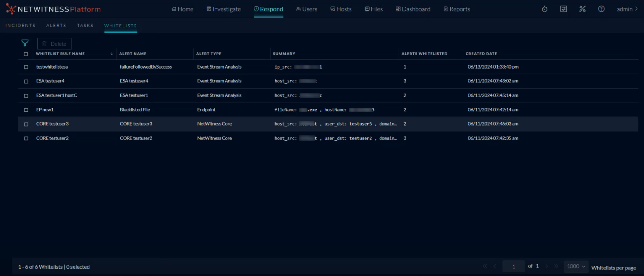Screen dimensions: 644x276
Task: Open the preferences sliders icon
Action: pyautogui.click(x=564, y=9)
